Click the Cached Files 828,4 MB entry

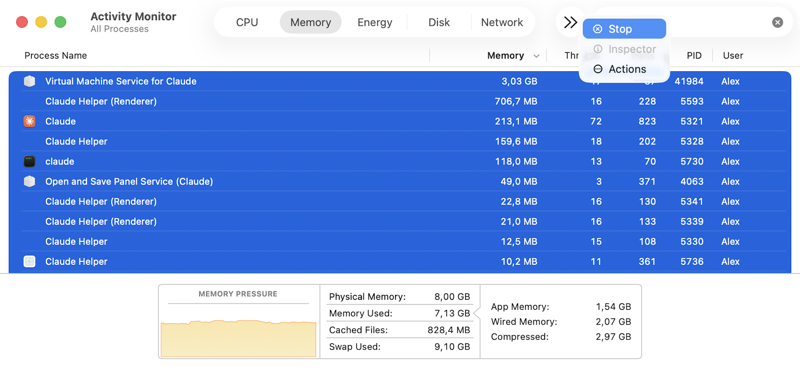click(399, 330)
